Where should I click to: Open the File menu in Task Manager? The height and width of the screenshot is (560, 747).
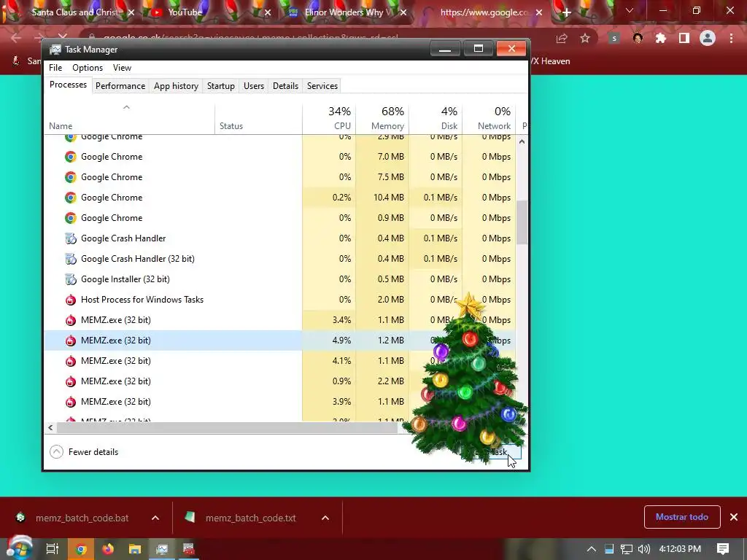[x=55, y=68]
